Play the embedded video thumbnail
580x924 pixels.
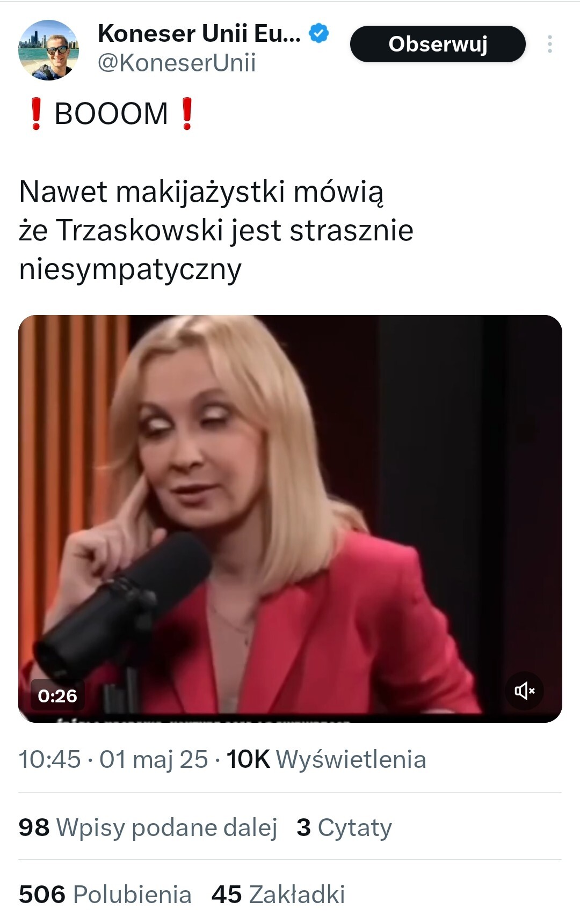[x=290, y=518]
